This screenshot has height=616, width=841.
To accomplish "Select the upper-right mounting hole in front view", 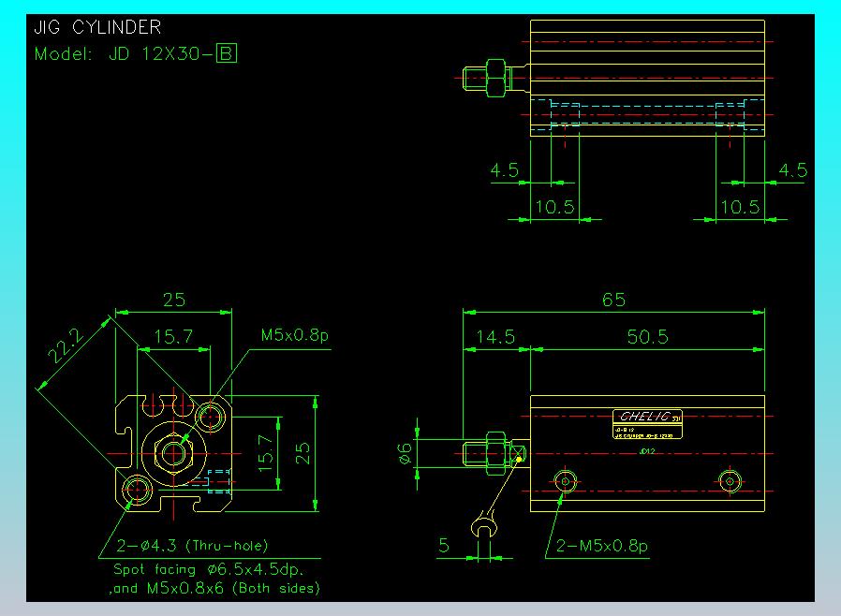I will click(x=210, y=417).
